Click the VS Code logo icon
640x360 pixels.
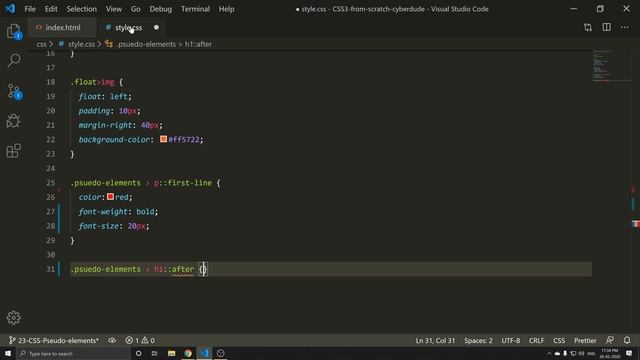pos(10,9)
